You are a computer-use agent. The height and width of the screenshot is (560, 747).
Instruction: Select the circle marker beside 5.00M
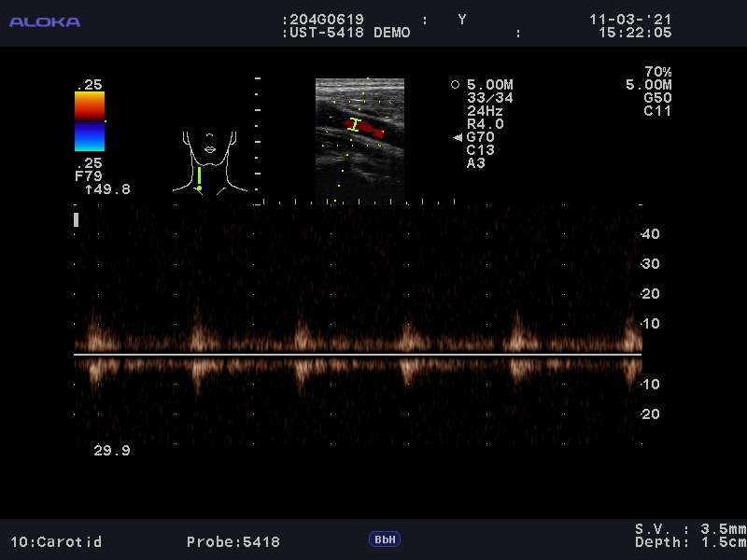point(455,85)
